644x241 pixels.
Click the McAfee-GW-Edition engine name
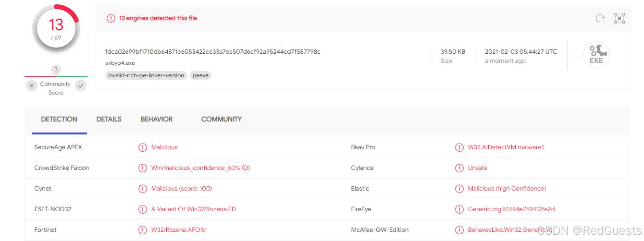380,230
